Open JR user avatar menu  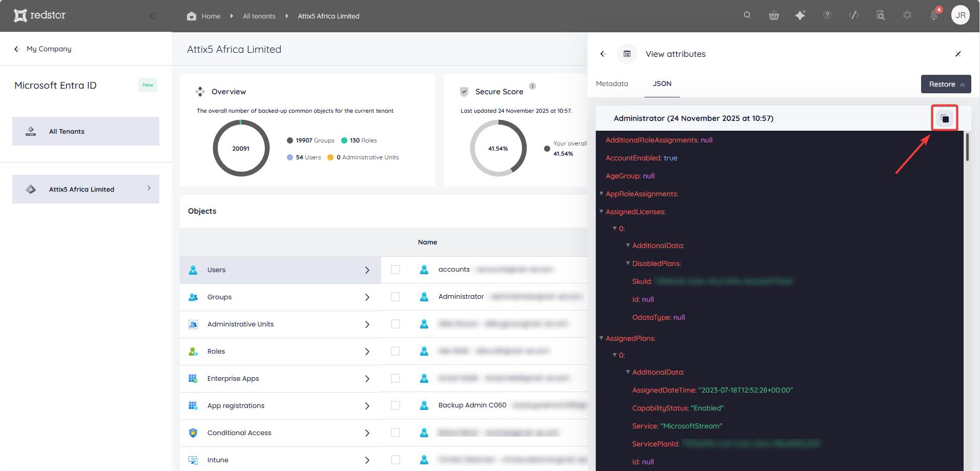(961, 15)
